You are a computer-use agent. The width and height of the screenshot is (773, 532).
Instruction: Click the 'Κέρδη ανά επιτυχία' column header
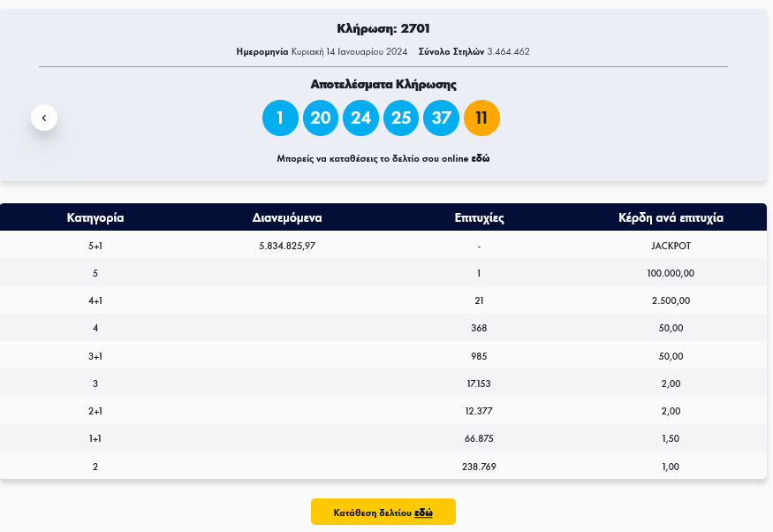(671, 217)
